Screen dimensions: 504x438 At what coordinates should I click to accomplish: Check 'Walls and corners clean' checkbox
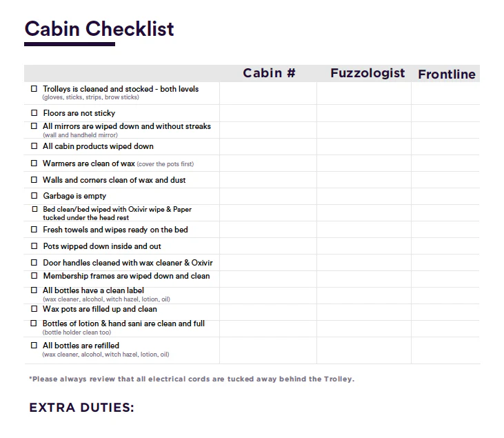[x=34, y=180]
